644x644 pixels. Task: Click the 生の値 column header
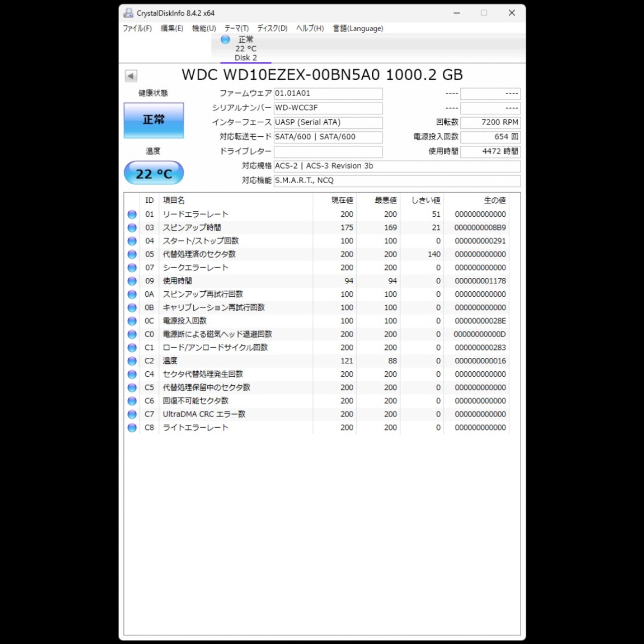click(476, 200)
